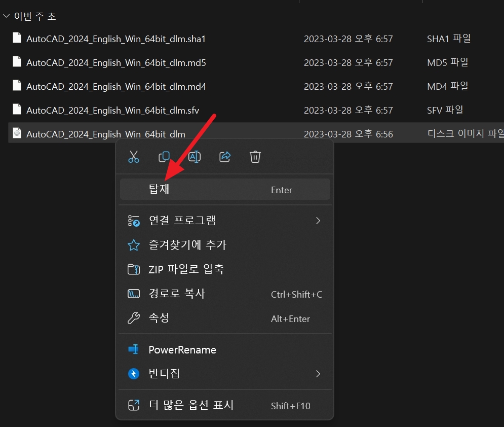The image size is (504, 427).
Task: Collapse the 이번 주 초 group chevron
Action: tap(6, 16)
